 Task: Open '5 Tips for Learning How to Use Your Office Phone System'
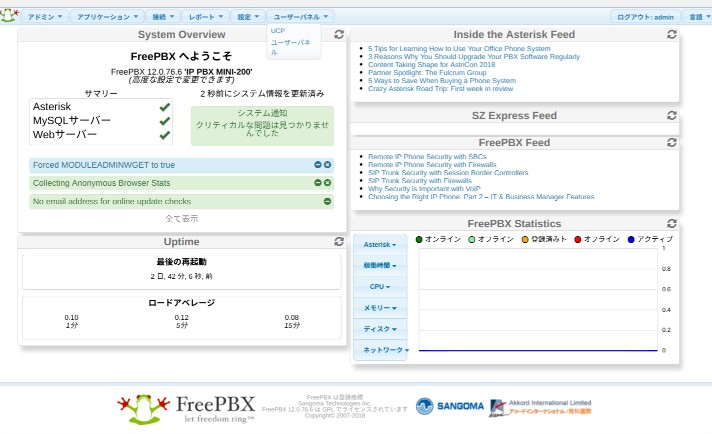tap(459, 49)
